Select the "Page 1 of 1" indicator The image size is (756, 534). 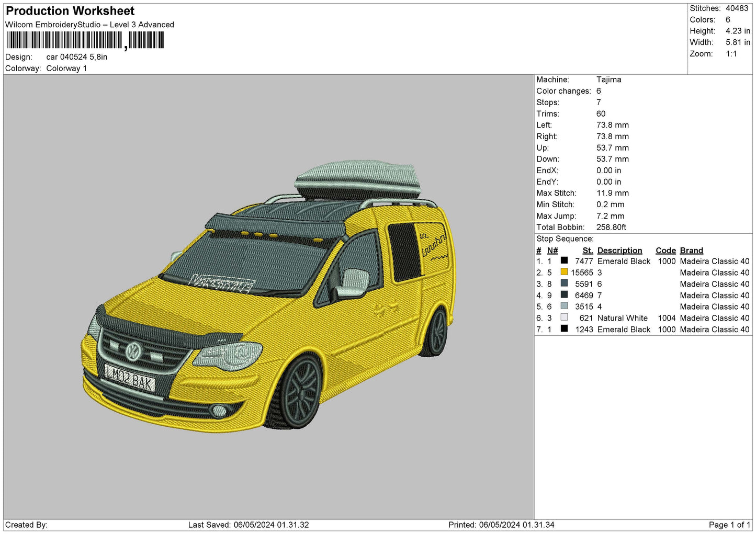[x=729, y=525]
